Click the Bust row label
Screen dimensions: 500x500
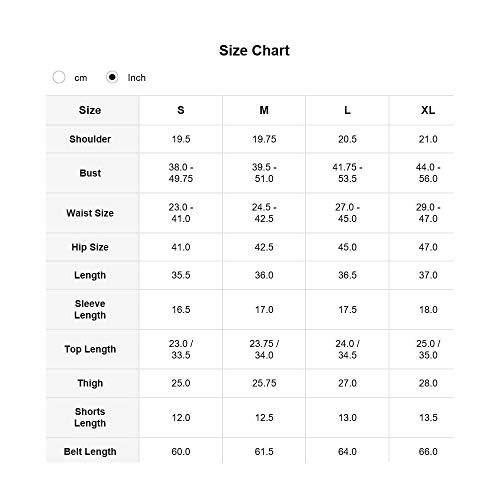[90, 173]
